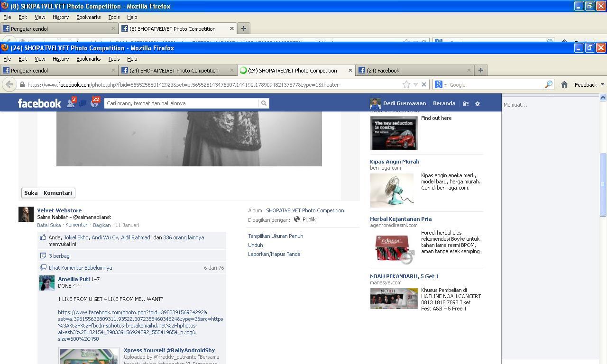607x364 pixels.
Task: Open 336 orang lainnya likers link
Action: (x=184, y=237)
